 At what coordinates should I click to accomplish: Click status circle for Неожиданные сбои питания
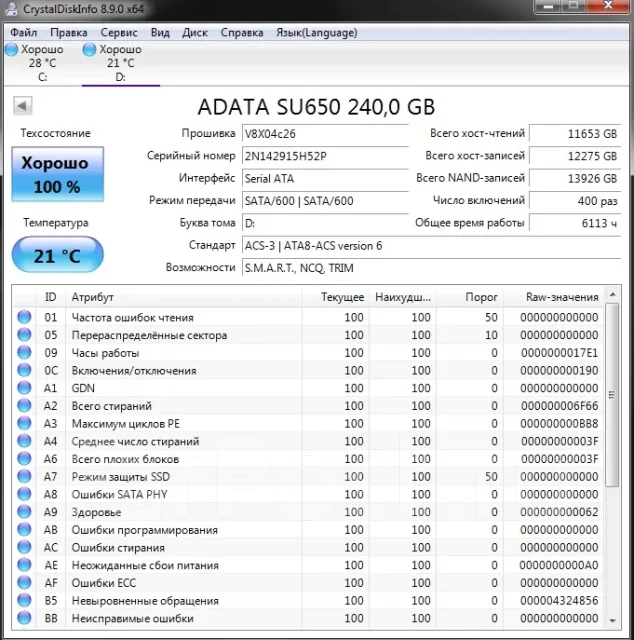point(24,565)
